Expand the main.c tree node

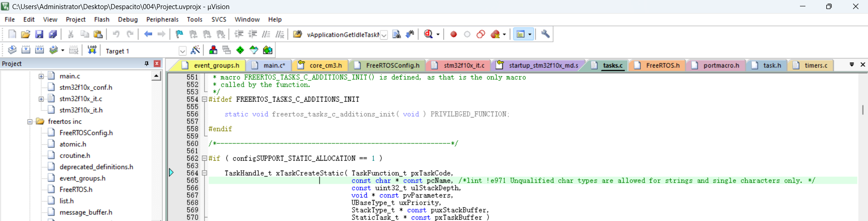pos(41,76)
